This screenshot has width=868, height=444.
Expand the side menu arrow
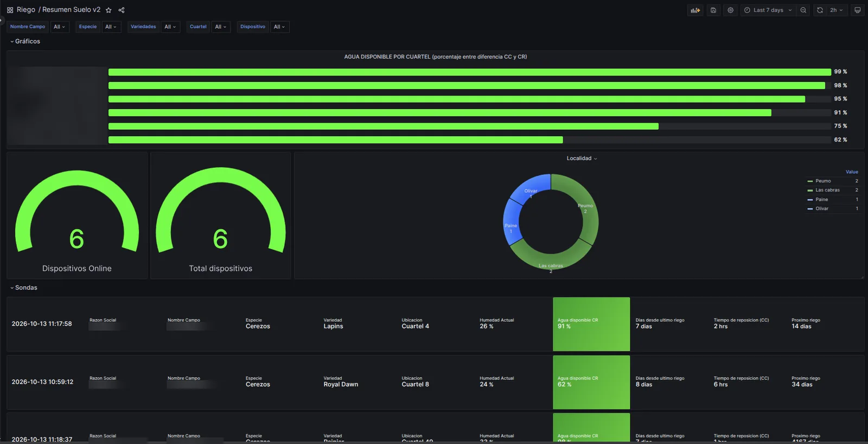tap(2, 21)
